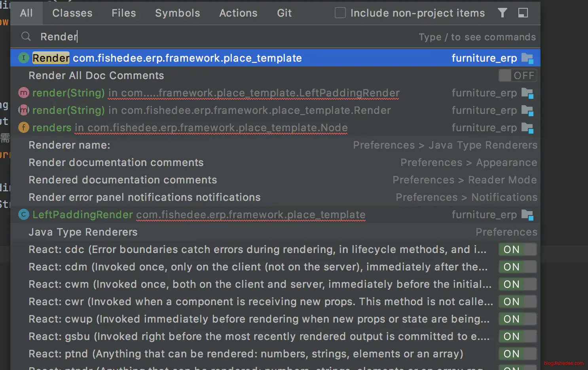Disable the React: cwup template switch
Screen dimensions: 588x370
pyautogui.click(x=517, y=319)
